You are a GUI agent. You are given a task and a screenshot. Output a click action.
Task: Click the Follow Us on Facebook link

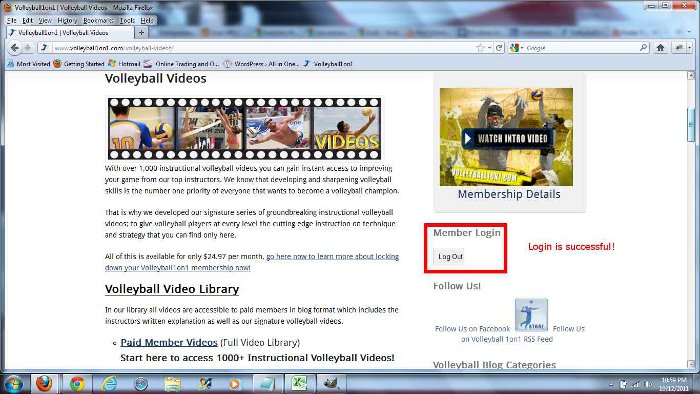[x=472, y=328]
